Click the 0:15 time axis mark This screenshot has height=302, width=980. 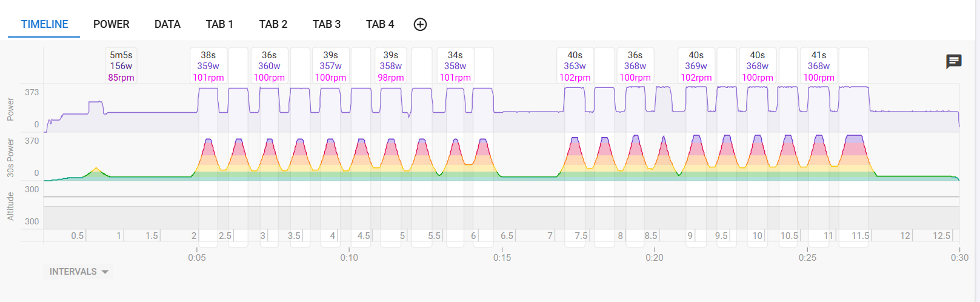(x=502, y=257)
